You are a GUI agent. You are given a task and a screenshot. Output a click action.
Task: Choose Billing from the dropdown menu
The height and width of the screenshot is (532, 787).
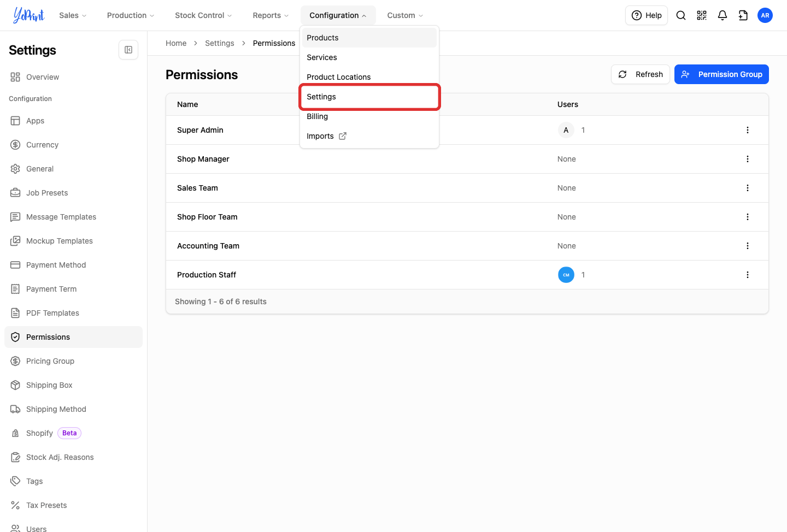click(369, 116)
